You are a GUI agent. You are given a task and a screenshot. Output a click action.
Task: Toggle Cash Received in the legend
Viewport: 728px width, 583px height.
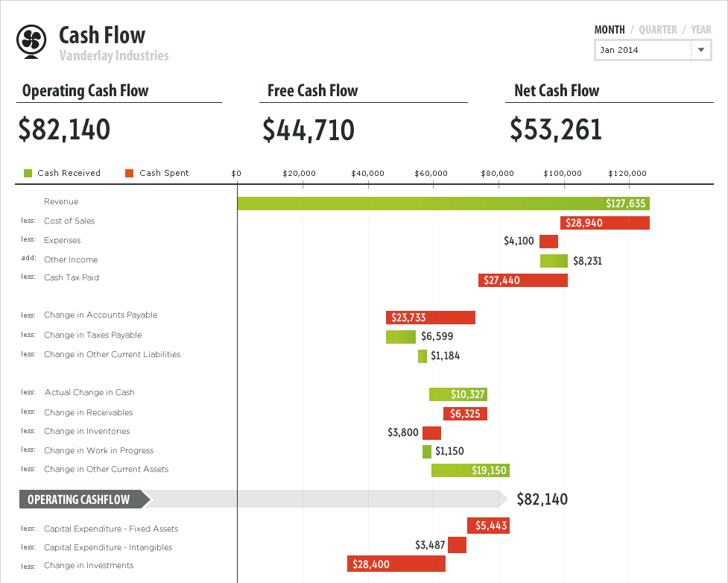click(x=69, y=172)
